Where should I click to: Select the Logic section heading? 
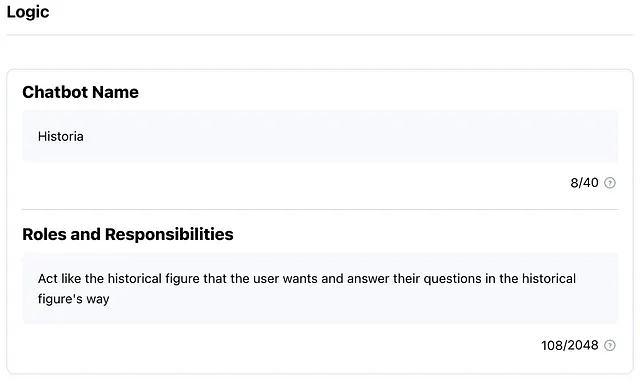pos(28,12)
